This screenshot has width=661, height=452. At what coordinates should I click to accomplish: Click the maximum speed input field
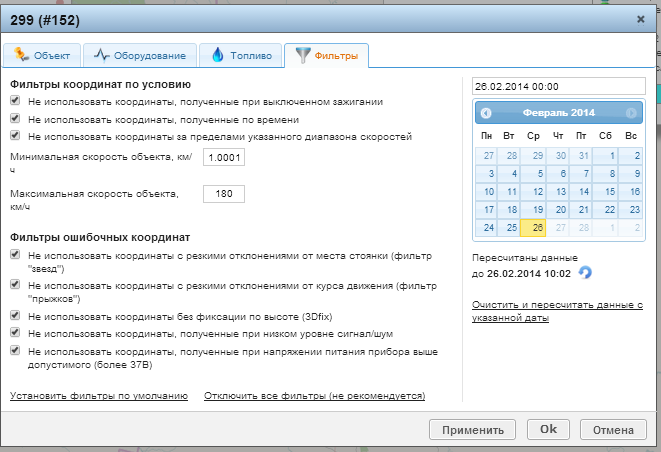tap(223, 193)
